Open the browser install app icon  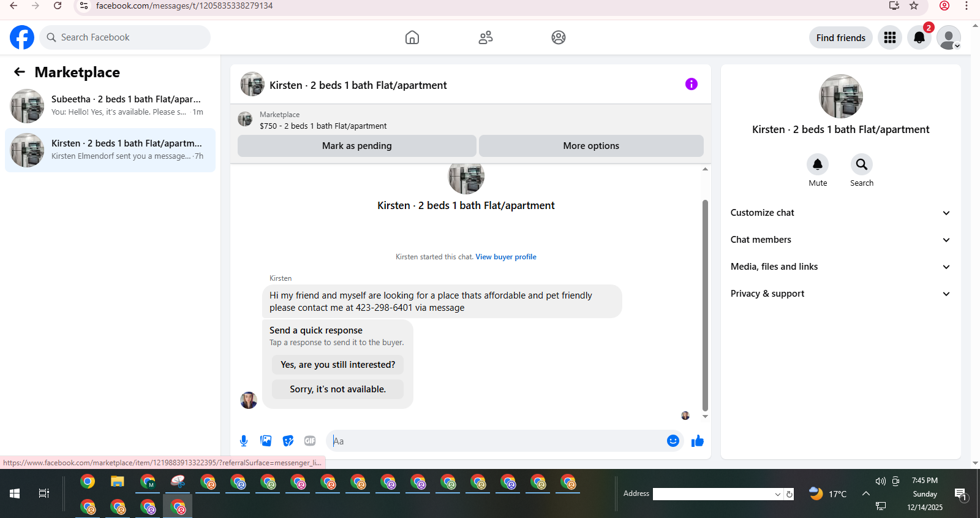click(x=894, y=6)
